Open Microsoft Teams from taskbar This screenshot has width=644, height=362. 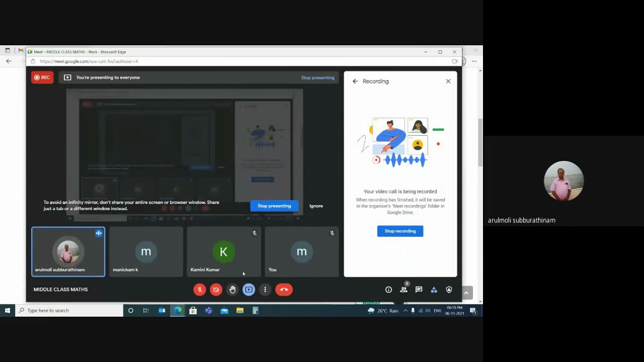(x=209, y=311)
